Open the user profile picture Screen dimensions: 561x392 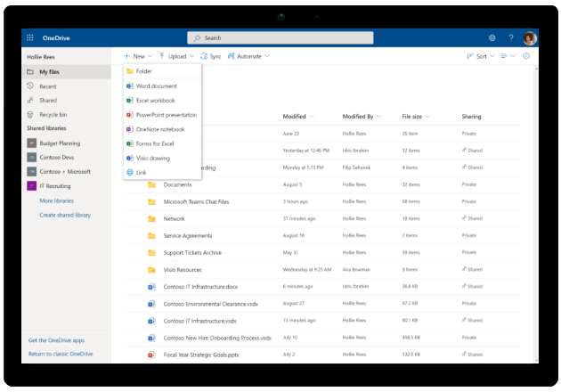[x=530, y=38]
